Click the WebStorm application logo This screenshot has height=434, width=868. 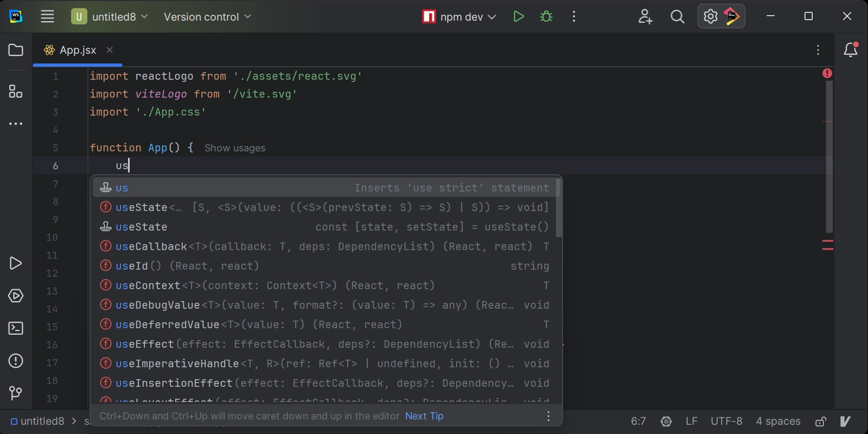16,17
